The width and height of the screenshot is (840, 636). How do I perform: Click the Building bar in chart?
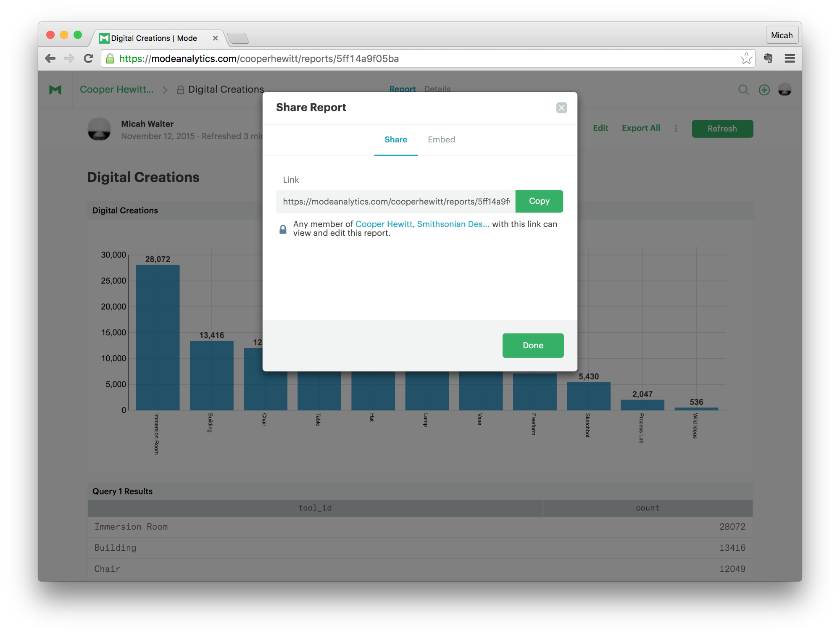pos(211,375)
